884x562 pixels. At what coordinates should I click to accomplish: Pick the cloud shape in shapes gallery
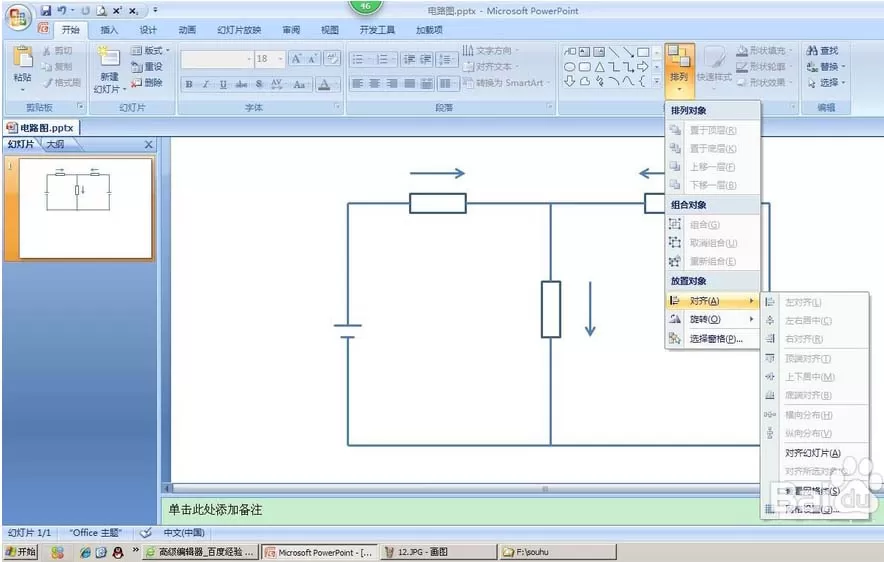[585, 81]
